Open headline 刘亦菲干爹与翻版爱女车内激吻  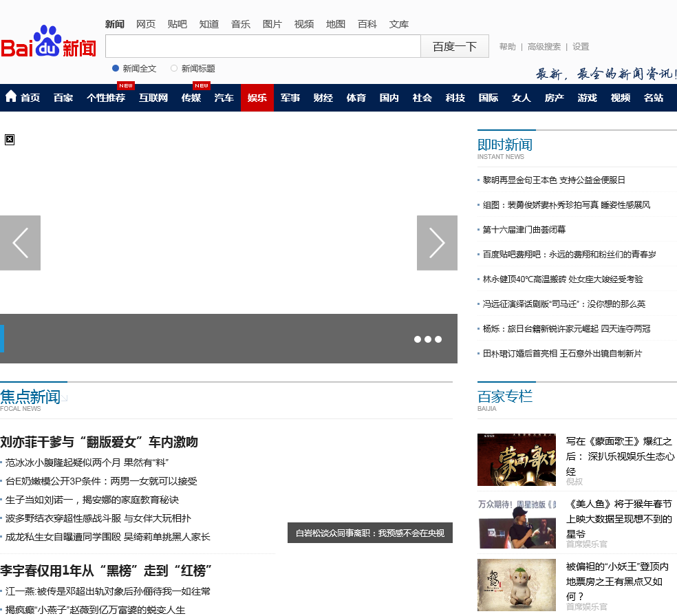[x=99, y=442]
